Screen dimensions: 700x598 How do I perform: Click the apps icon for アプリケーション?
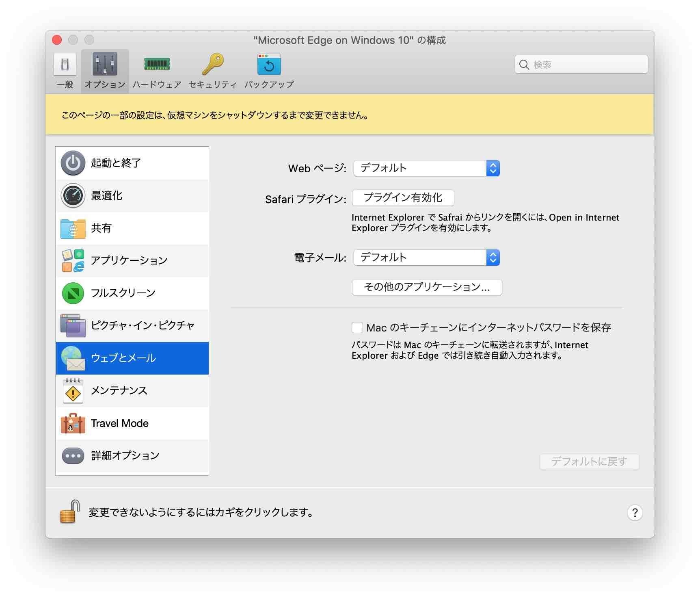tap(73, 260)
